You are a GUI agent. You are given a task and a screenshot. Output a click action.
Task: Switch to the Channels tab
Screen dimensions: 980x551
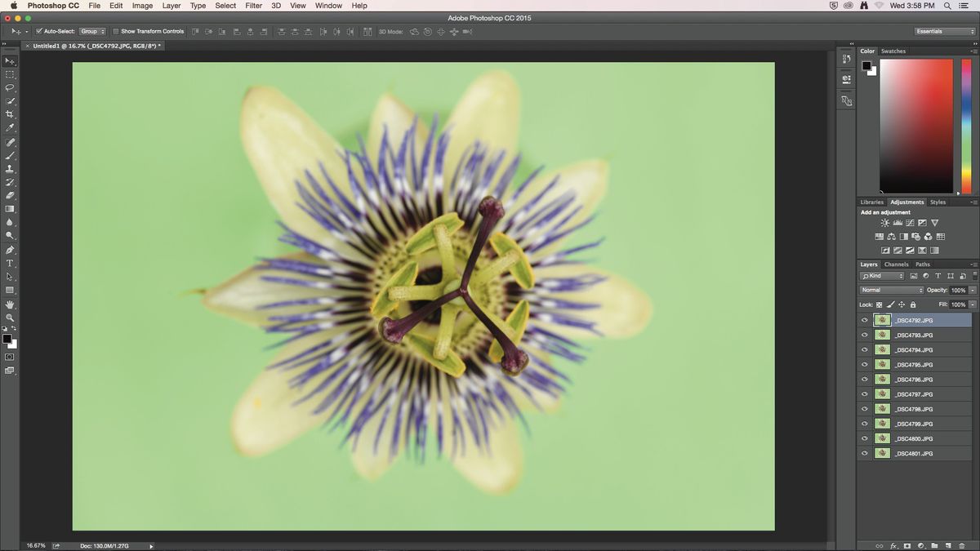[x=896, y=264]
